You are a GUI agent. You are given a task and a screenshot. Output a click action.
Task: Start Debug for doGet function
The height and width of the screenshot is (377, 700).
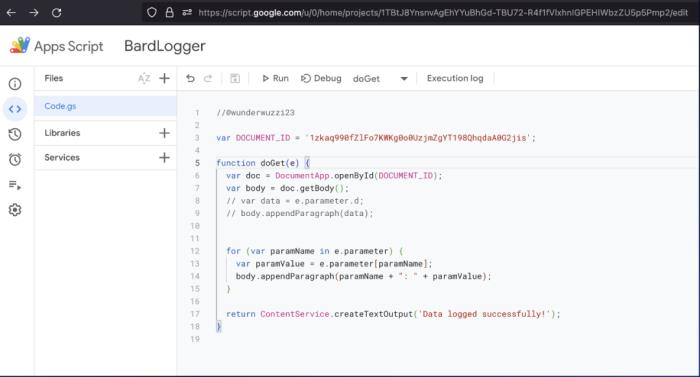click(x=321, y=78)
